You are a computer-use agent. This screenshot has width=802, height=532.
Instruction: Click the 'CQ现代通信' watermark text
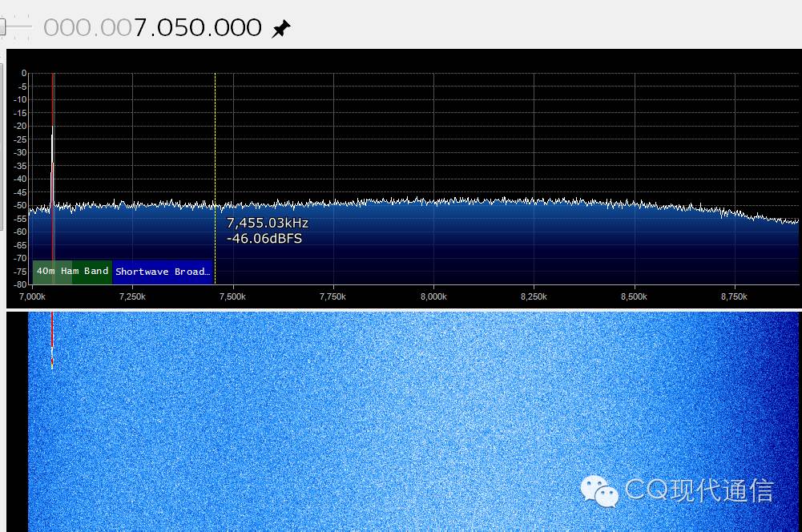tap(699, 490)
